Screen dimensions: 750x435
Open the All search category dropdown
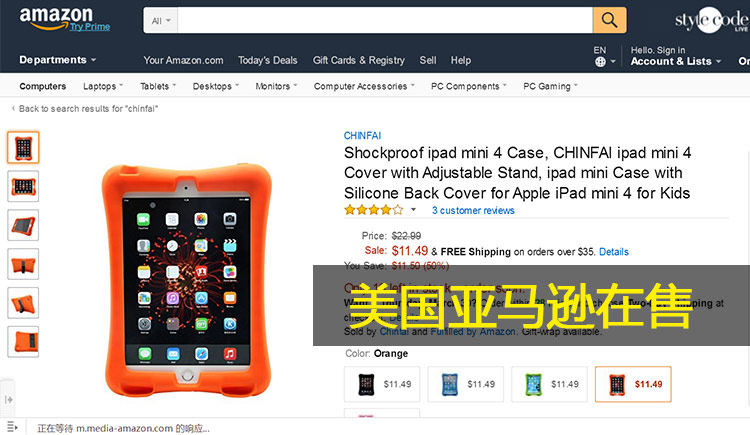[x=161, y=21]
